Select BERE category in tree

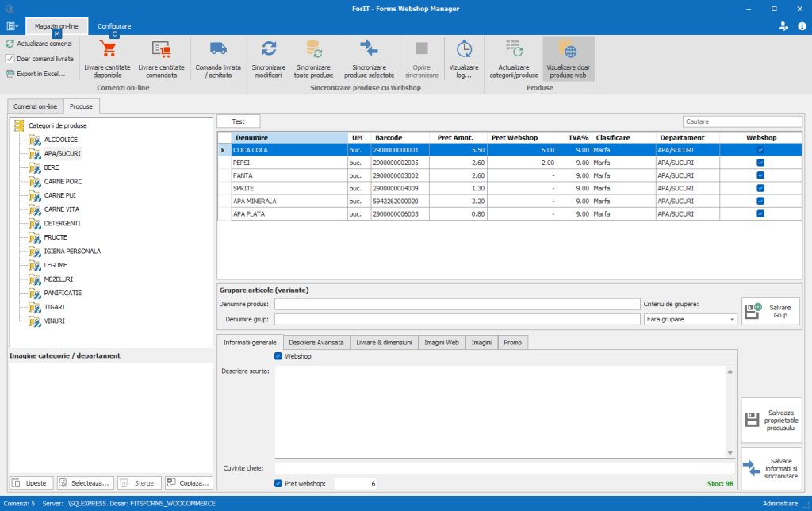tap(52, 167)
